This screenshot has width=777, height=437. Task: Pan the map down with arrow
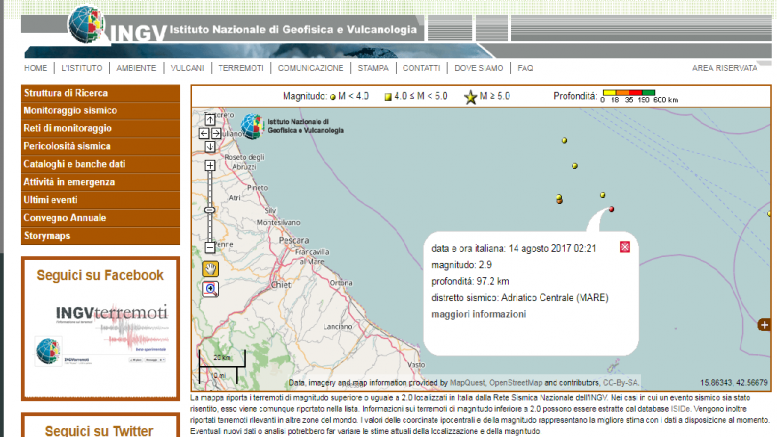point(209,146)
